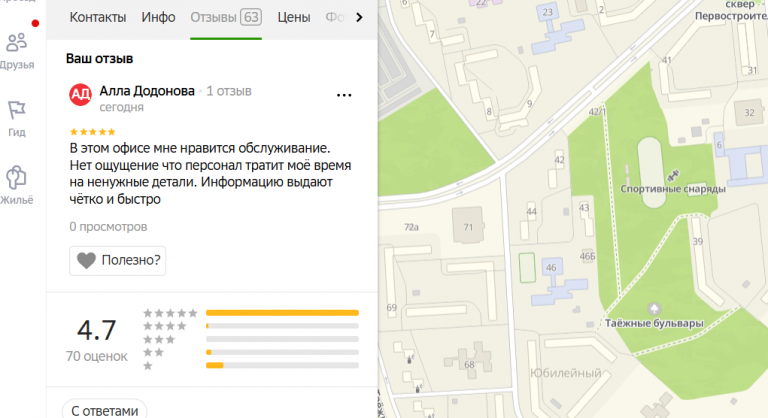Viewport: 768px width, 418px height.
Task: Open the Жильё housing sidebar icon
Action: [17, 185]
